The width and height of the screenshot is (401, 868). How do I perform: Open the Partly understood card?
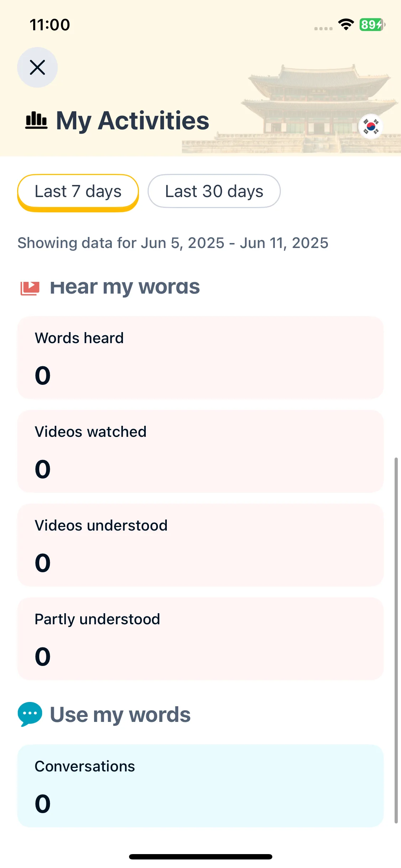(200, 639)
